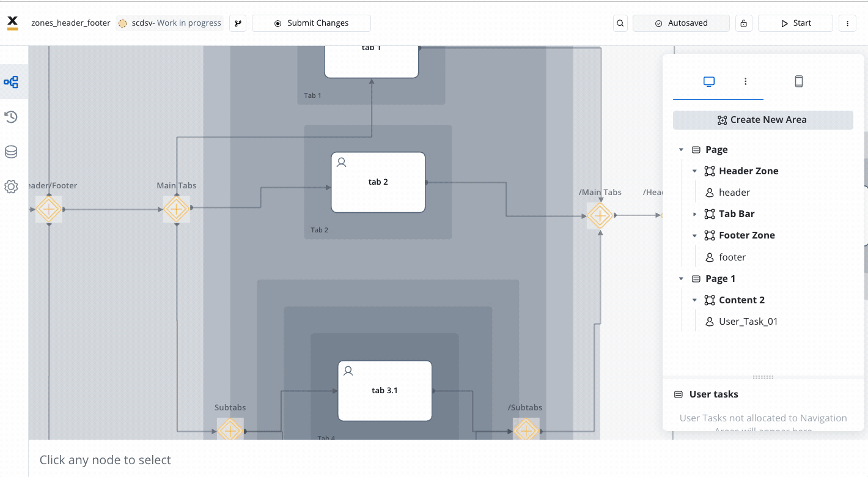Image resolution: width=868 pixels, height=477 pixels.
Task: Click Create New Area
Action: (x=763, y=120)
